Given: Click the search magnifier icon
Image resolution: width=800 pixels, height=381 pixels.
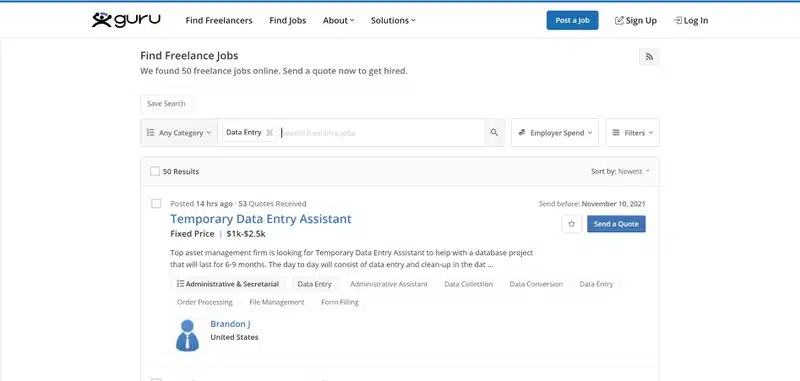Looking at the screenshot, I should pyautogui.click(x=494, y=133).
